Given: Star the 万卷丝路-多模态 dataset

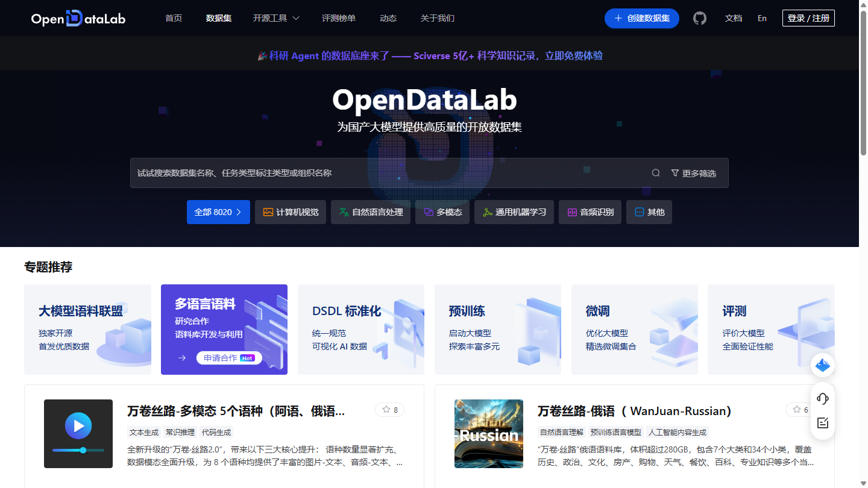Looking at the screenshot, I should pyautogui.click(x=389, y=410).
